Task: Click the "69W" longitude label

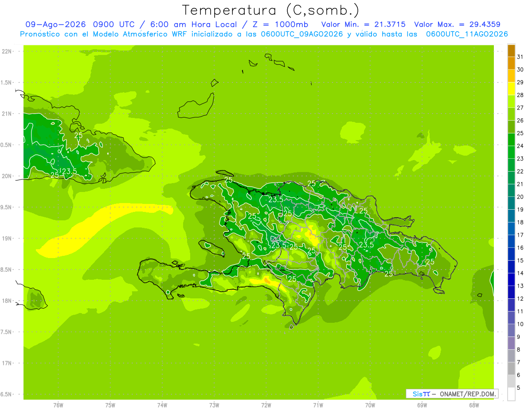Action: pyautogui.click(x=422, y=405)
